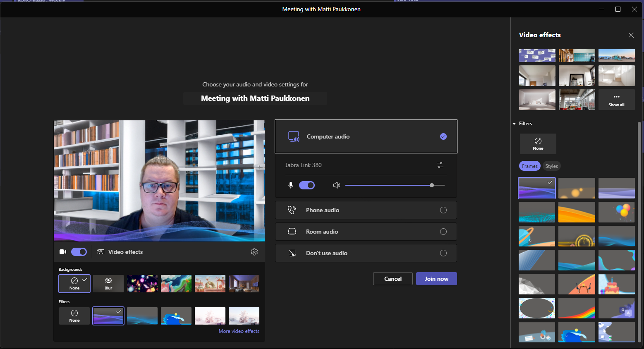
Task: Click the Join now button
Action: pos(436,279)
